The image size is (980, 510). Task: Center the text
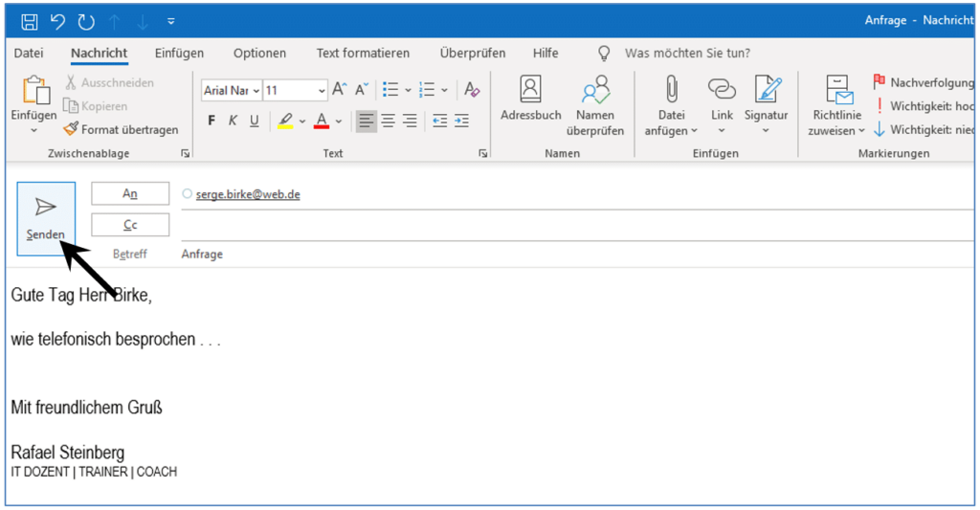pos(389,121)
